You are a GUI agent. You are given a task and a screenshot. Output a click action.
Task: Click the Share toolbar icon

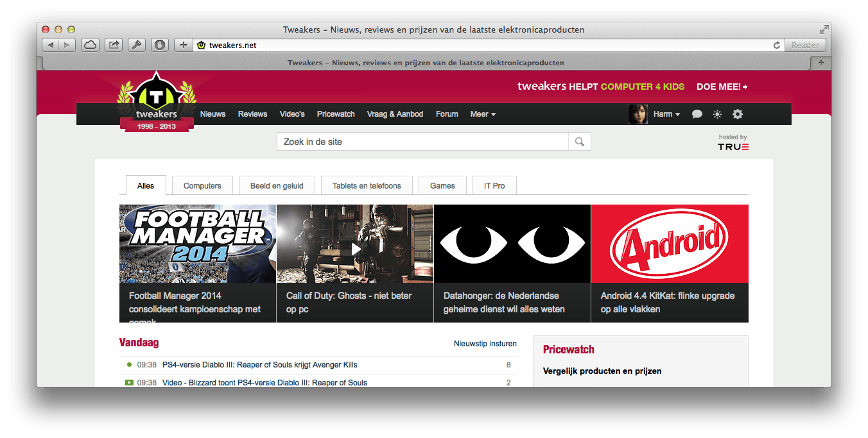114,45
